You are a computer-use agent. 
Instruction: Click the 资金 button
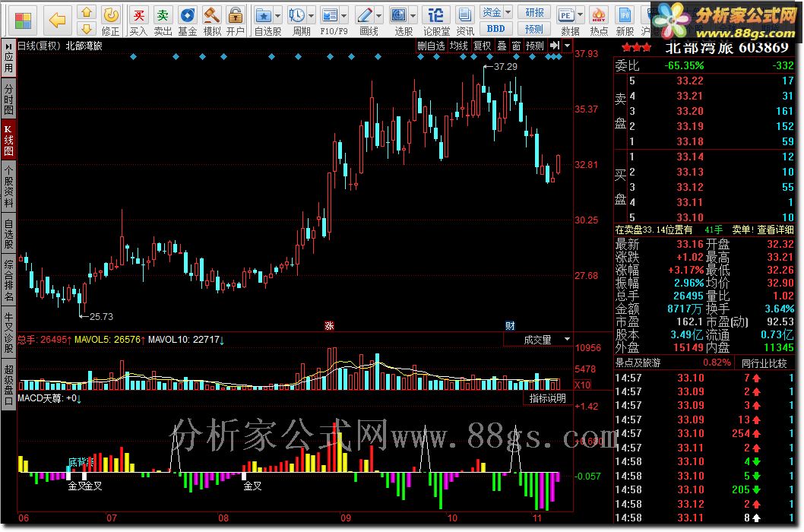492,11
